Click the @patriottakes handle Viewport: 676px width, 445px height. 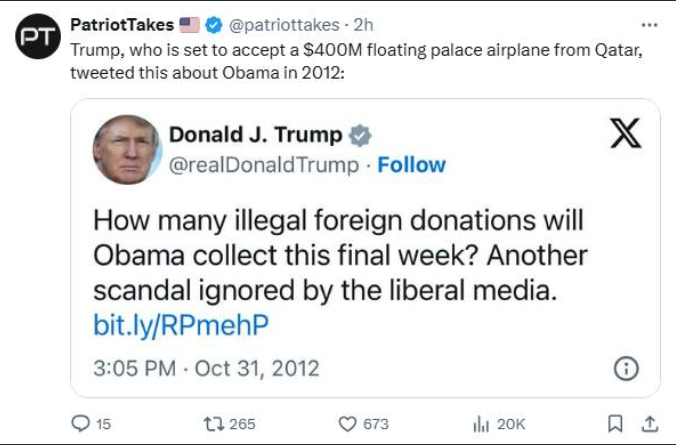pyautogui.click(x=284, y=25)
